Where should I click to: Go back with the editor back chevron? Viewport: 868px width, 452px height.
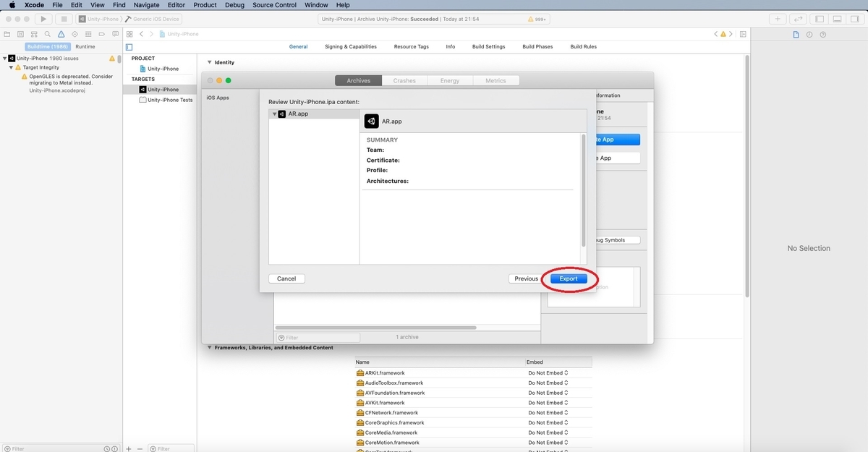(142, 34)
